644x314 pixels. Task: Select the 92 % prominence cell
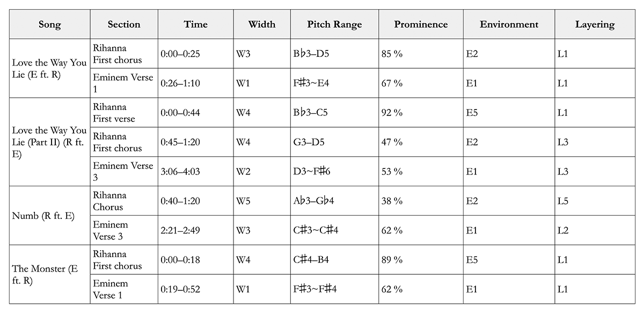(421, 113)
